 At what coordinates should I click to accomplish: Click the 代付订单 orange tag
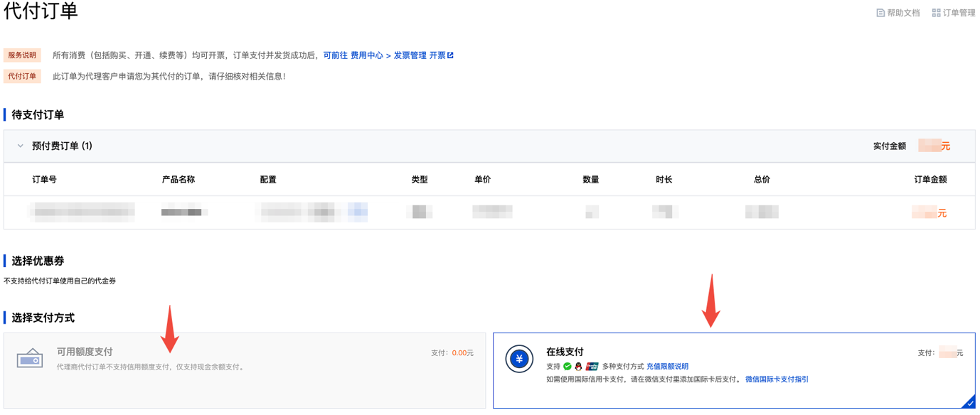click(22, 77)
